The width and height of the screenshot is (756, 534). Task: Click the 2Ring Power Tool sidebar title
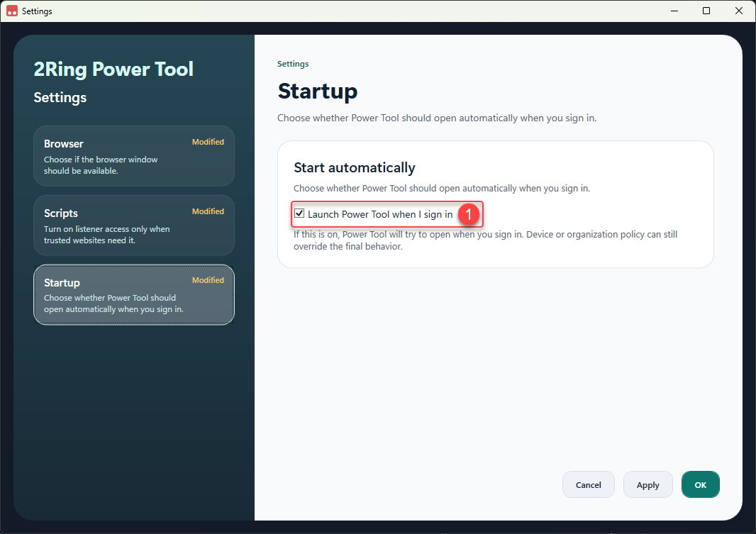pos(113,69)
